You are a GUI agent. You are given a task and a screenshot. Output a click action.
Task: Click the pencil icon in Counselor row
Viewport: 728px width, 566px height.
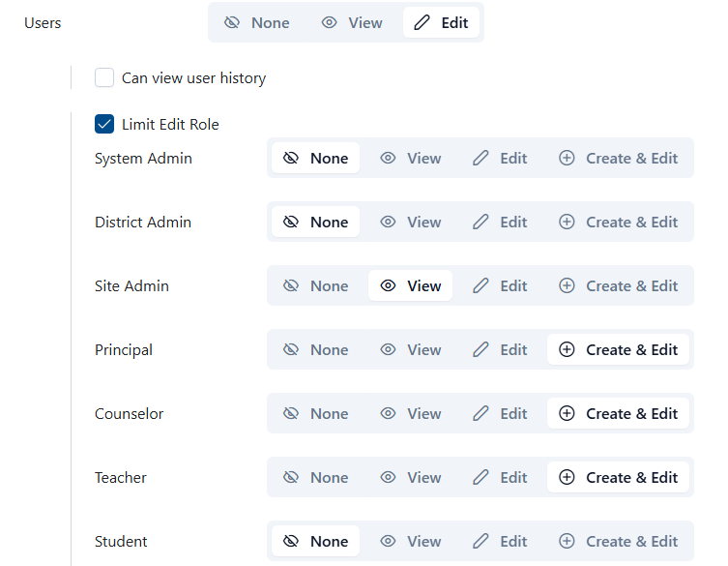(x=480, y=413)
